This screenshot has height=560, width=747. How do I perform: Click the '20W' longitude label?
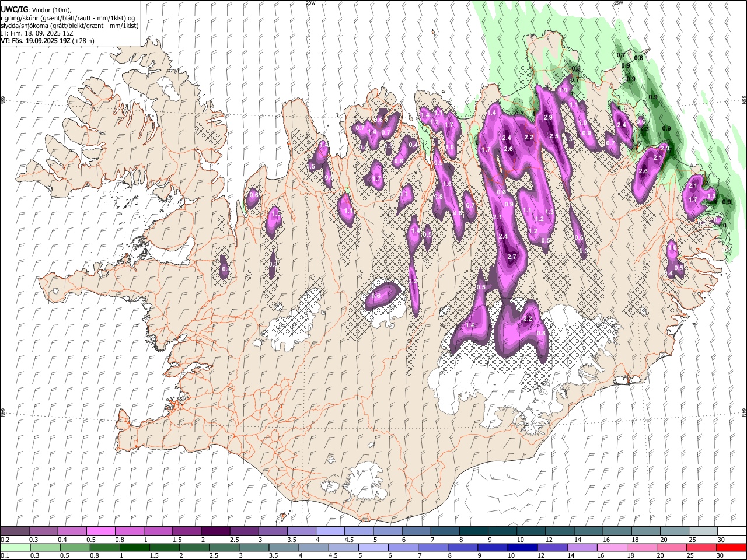[310, 3]
